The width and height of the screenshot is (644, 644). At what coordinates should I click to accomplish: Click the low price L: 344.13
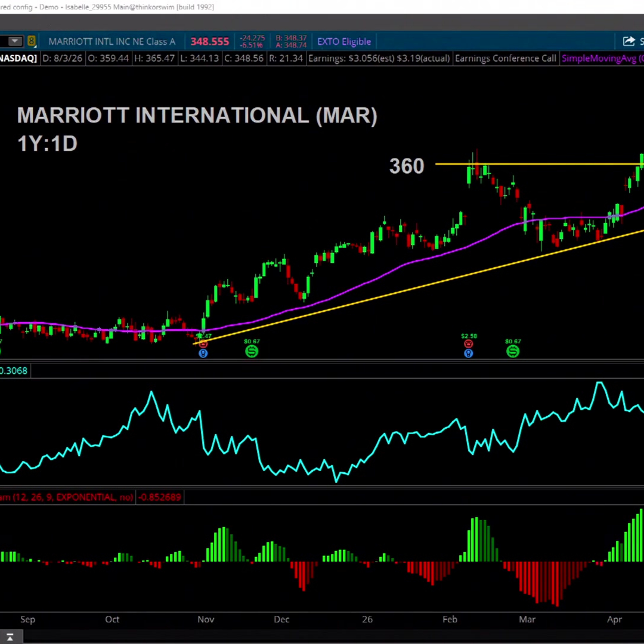pyautogui.click(x=199, y=59)
